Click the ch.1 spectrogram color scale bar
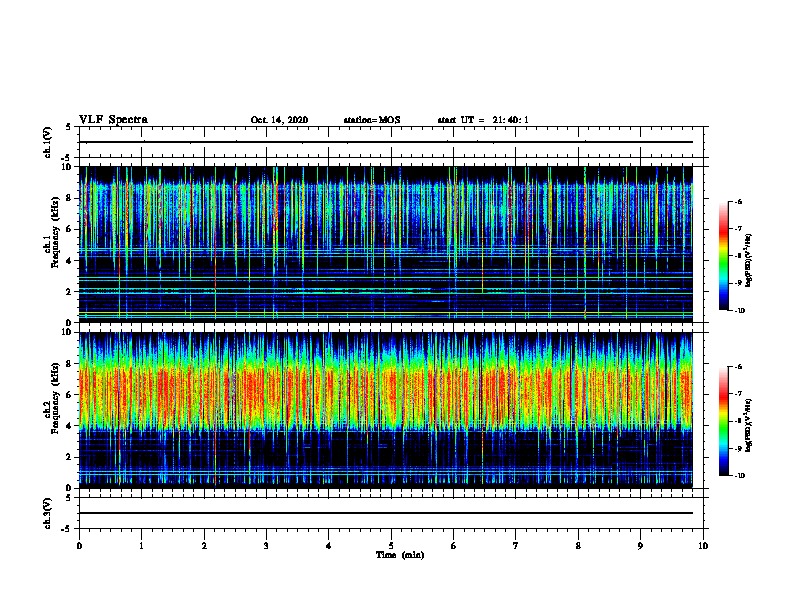This screenshot has height=612, width=792. click(x=724, y=256)
